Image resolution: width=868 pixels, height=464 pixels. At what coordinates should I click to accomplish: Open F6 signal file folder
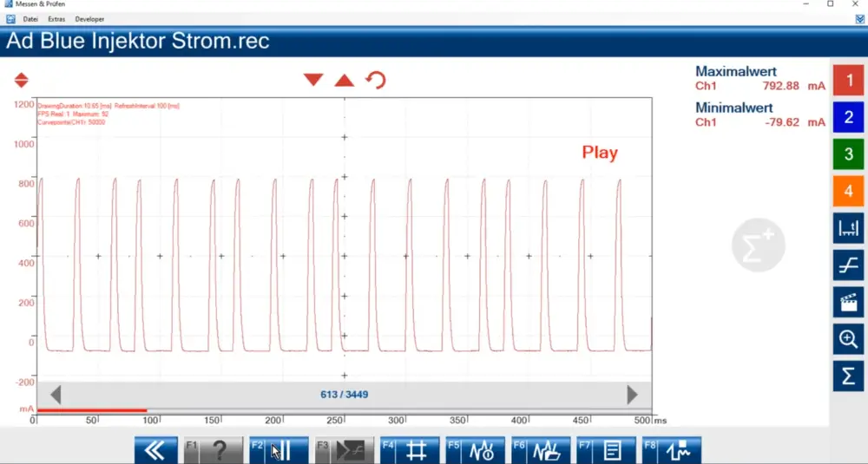click(x=541, y=451)
